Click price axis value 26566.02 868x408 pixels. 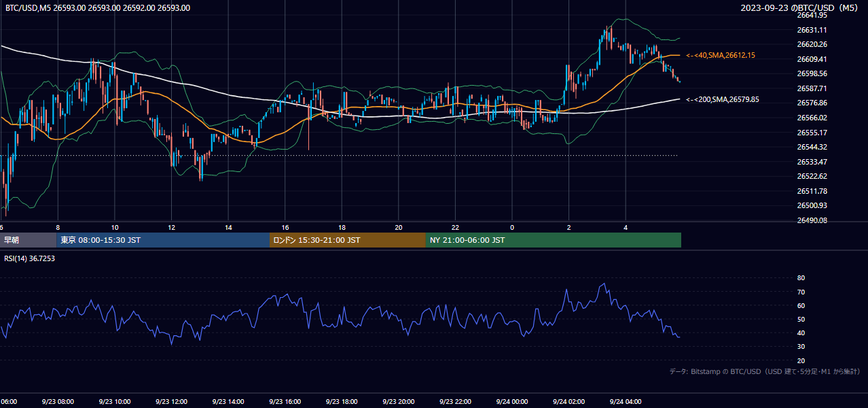tap(812, 118)
